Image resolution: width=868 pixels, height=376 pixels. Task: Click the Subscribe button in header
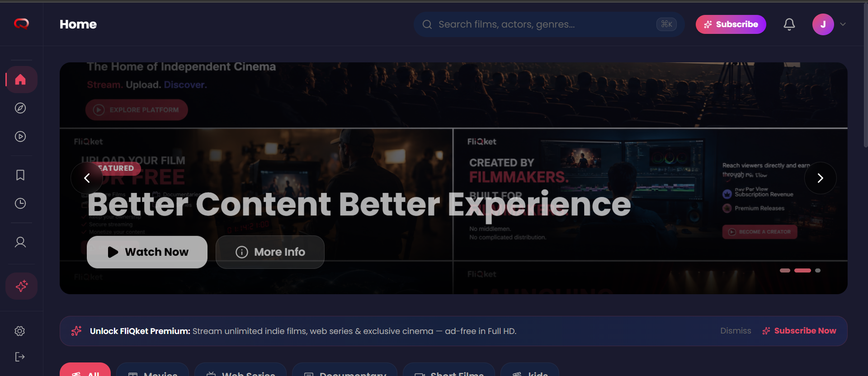[x=731, y=24]
